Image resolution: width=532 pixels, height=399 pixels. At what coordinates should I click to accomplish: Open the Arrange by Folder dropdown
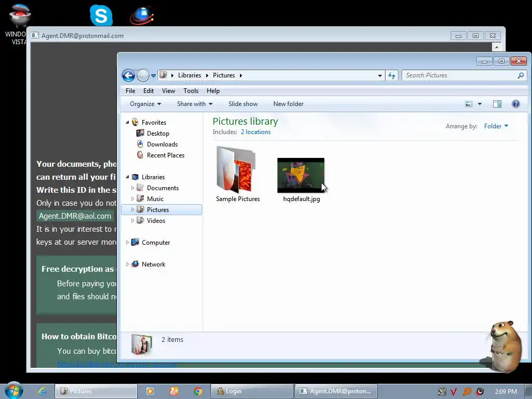pos(496,126)
